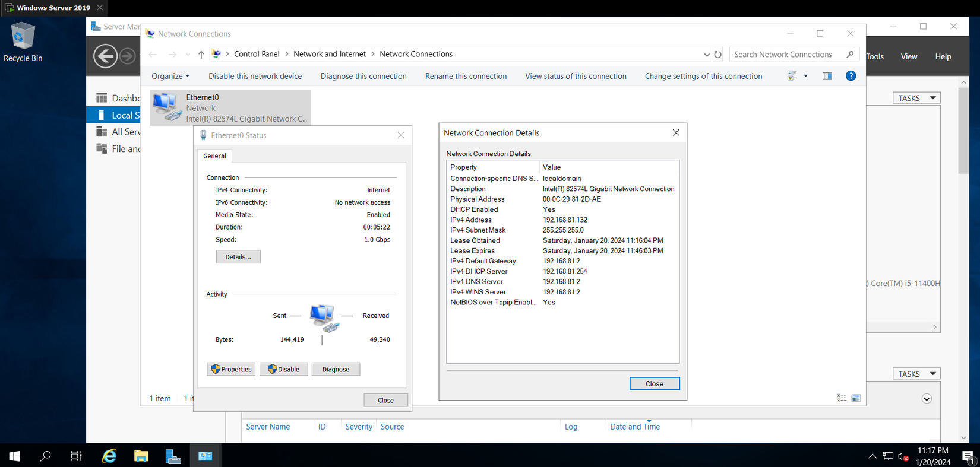Click the Network Connections taskbar icon
This screenshot has height=467, width=980.
(x=206, y=456)
